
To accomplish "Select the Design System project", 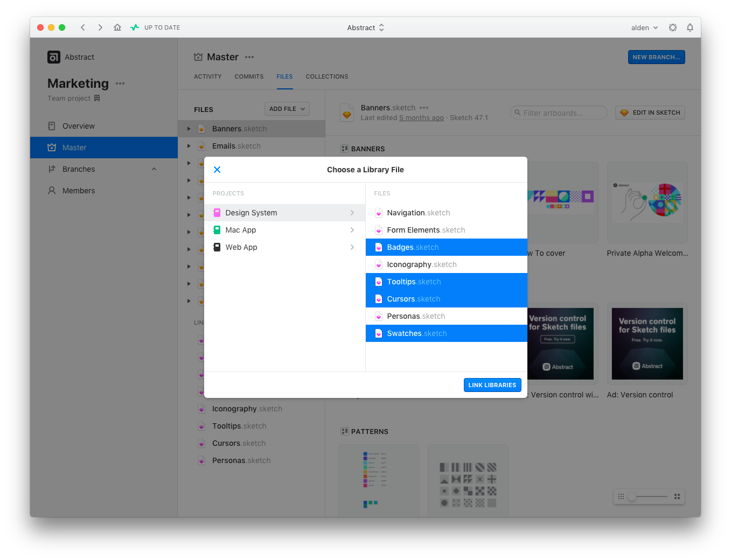I will (x=284, y=213).
